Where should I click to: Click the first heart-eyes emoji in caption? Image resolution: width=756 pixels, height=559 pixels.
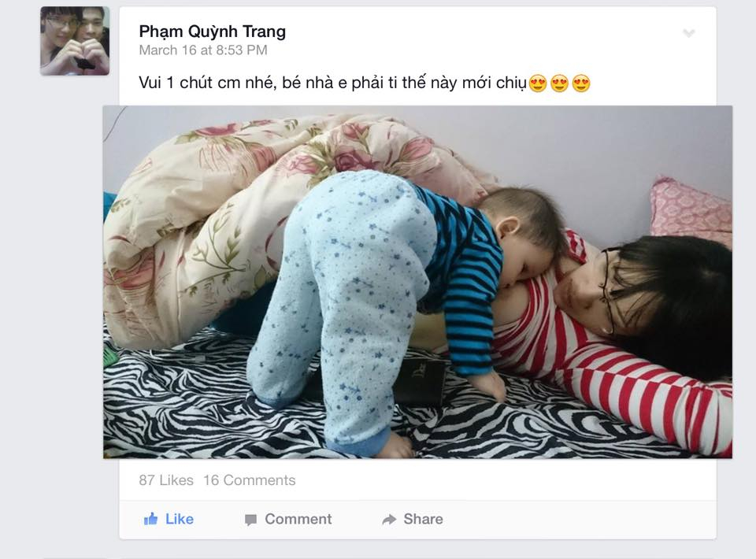tap(538, 83)
